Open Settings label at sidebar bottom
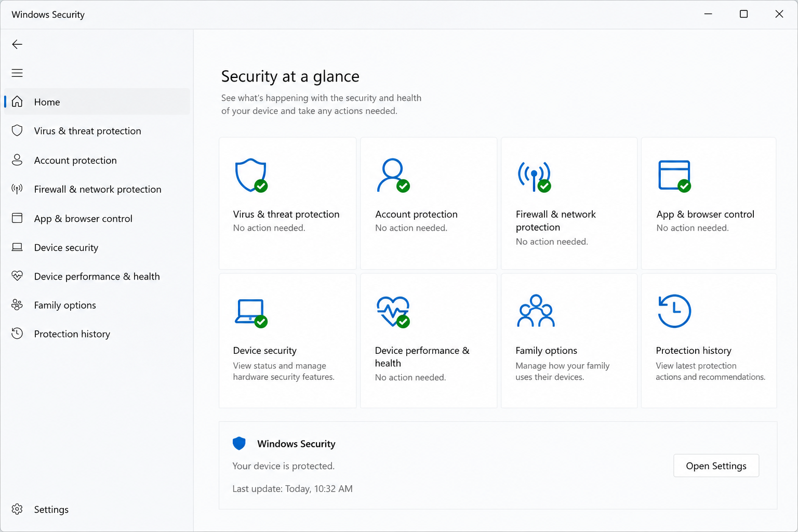The image size is (798, 532). tap(51, 510)
